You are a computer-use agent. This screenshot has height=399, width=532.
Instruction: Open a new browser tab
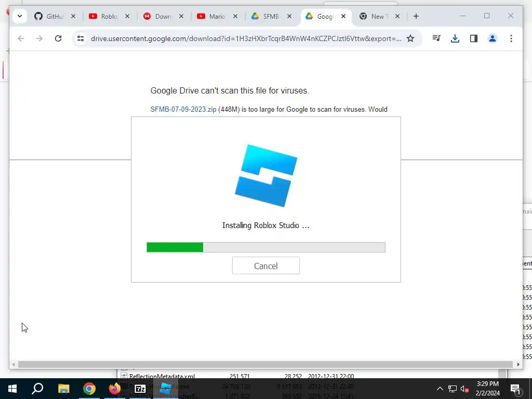pos(416,16)
